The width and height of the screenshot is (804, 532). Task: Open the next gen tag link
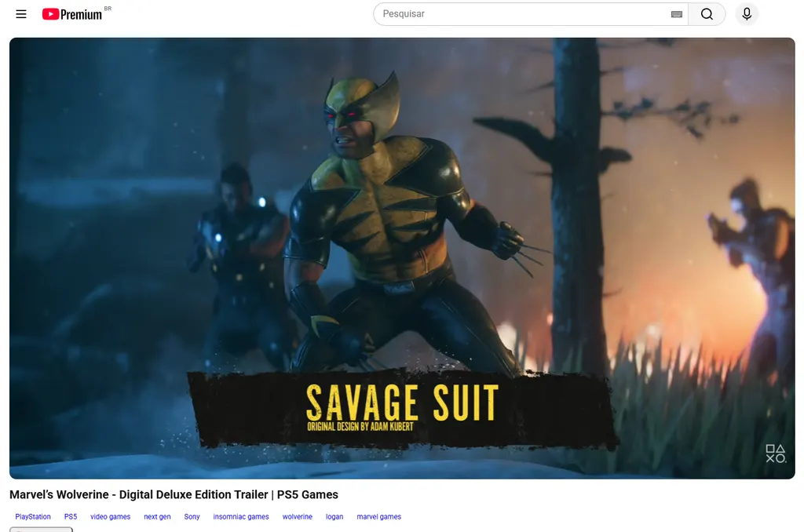click(157, 516)
